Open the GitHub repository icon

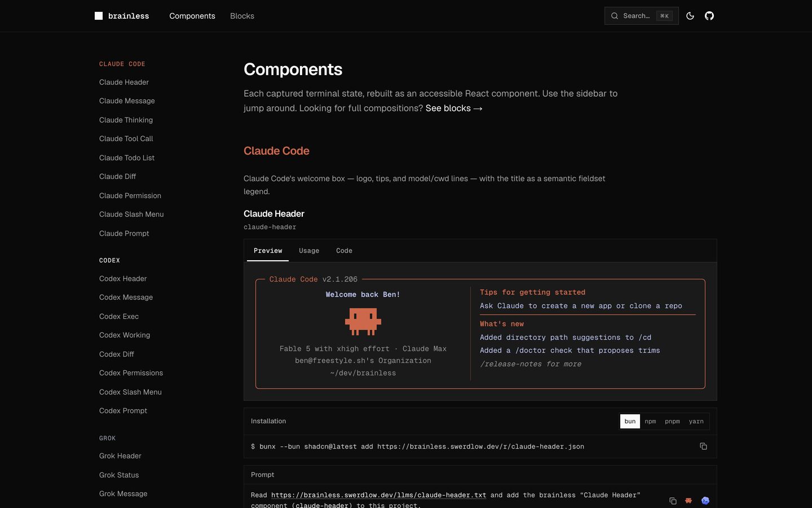click(709, 16)
